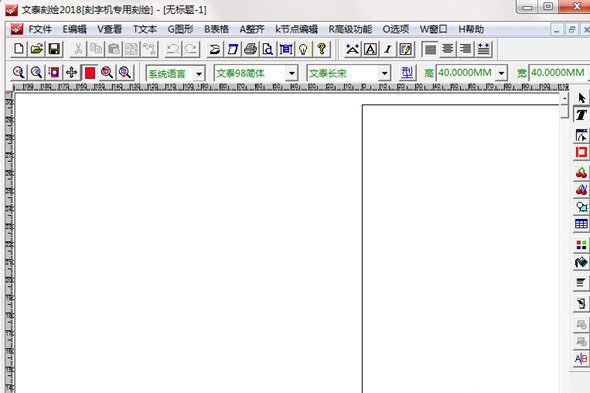Select the text input tool (T icon)
Image resolution: width=590 pixels, height=393 pixels.
581,115
